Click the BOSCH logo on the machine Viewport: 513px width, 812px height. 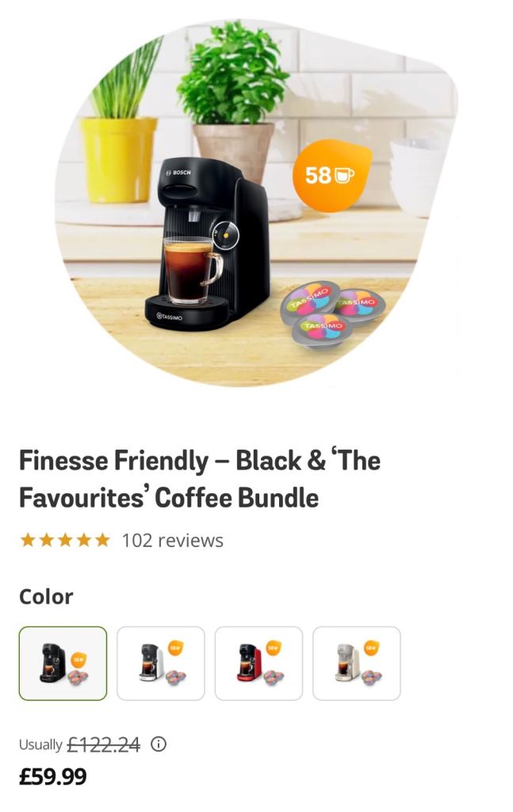tap(178, 172)
